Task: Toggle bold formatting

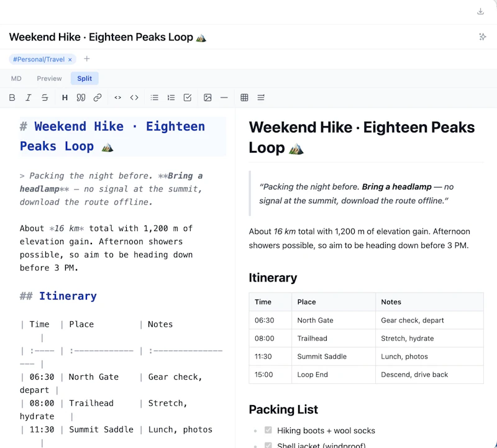Action: 12,98
